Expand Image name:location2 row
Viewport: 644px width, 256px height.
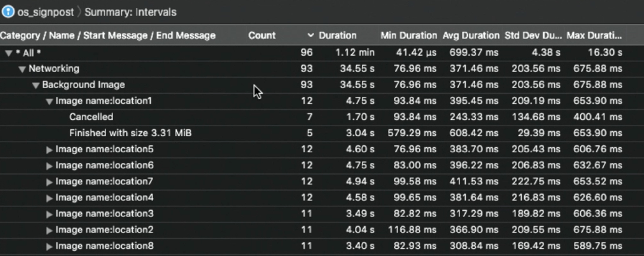coord(49,231)
